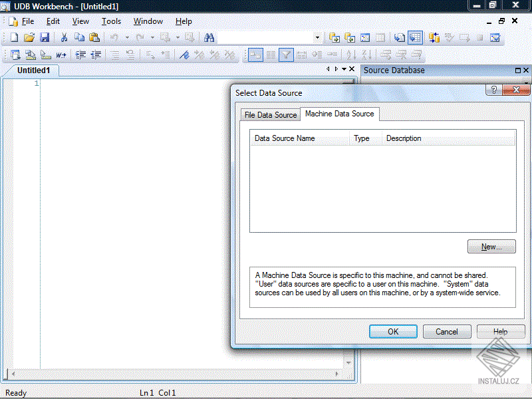Click the Help button in Select Data Source
The image size is (532, 399).
click(x=501, y=331)
